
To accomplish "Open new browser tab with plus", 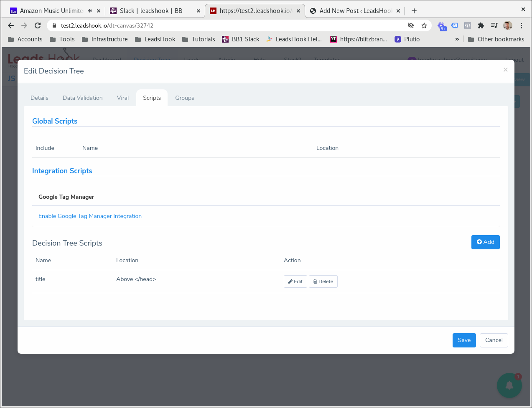I will click(414, 11).
